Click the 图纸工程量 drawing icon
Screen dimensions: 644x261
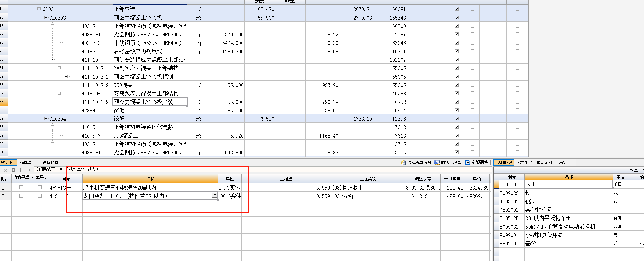pos(437,162)
